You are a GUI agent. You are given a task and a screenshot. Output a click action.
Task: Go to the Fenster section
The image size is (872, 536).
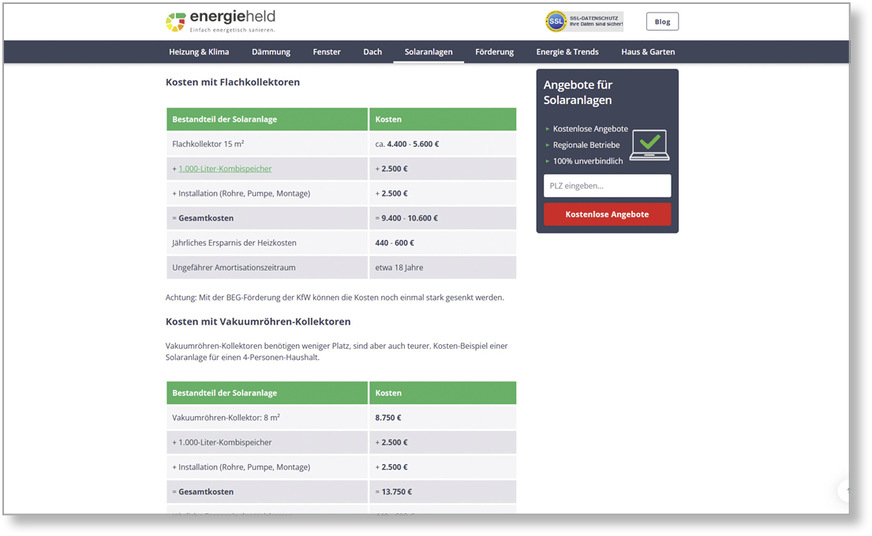click(326, 52)
